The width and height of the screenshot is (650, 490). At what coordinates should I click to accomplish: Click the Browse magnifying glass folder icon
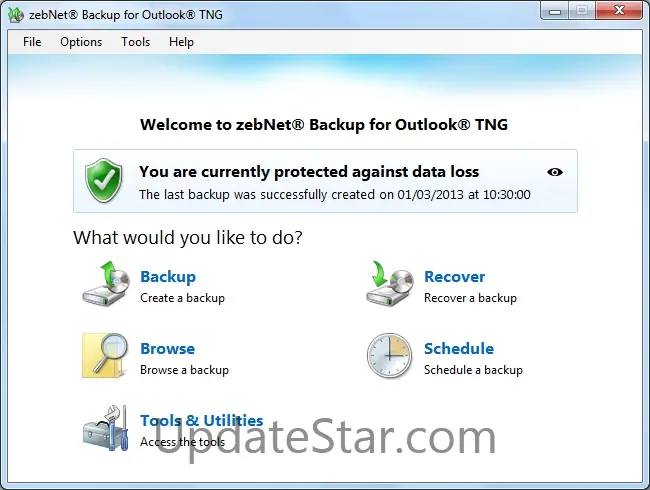(x=105, y=356)
